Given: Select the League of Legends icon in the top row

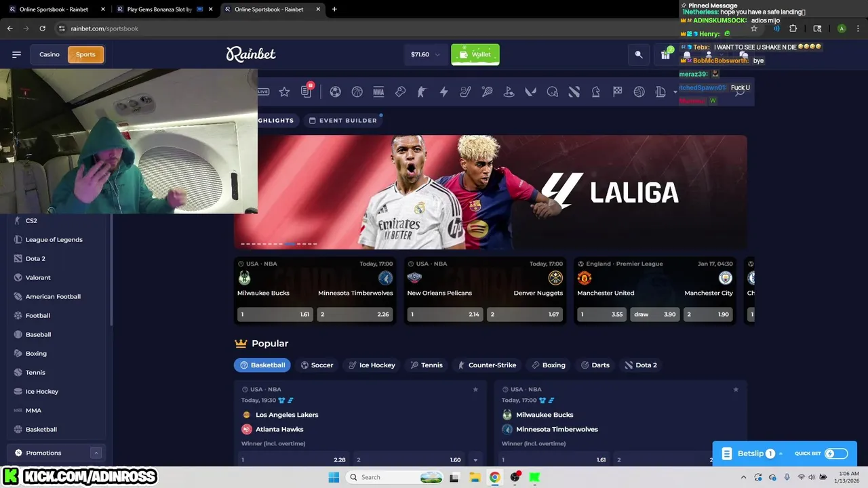Looking at the screenshot, I should click(660, 91).
